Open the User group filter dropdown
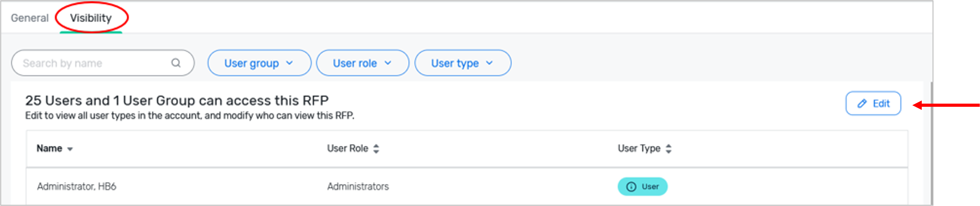 259,63
